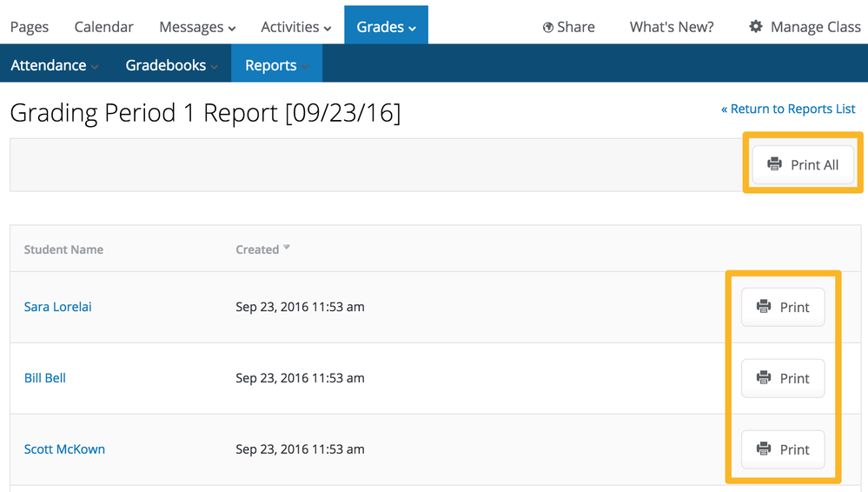Click printer icon in Bill Bell's row
The image size is (868, 492).
click(764, 378)
